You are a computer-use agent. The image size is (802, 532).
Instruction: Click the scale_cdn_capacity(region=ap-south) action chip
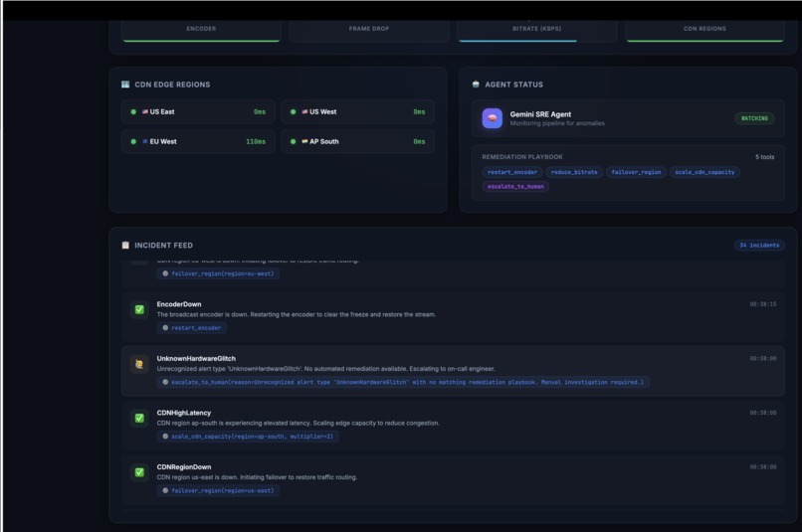pyautogui.click(x=248, y=437)
